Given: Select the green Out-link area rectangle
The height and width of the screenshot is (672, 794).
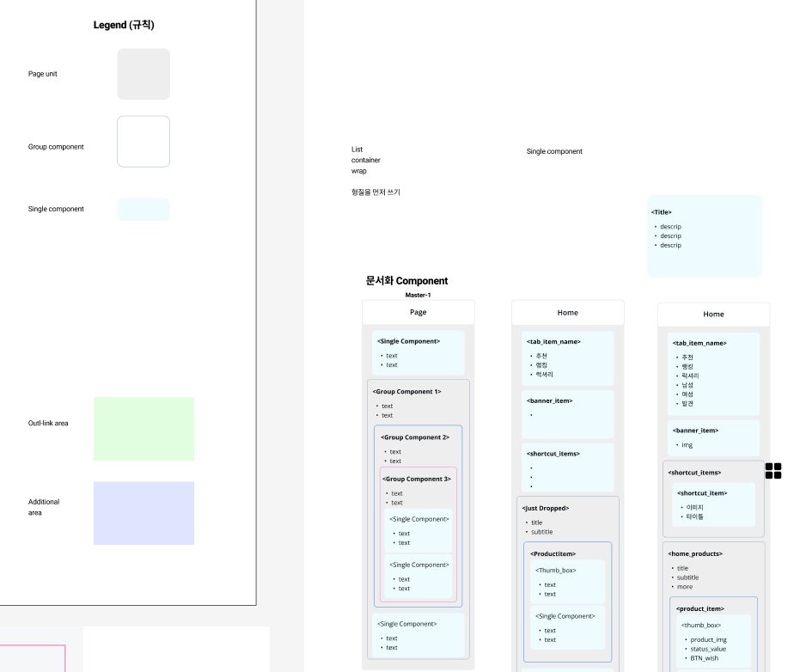Looking at the screenshot, I should pyautogui.click(x=144, y=429).
